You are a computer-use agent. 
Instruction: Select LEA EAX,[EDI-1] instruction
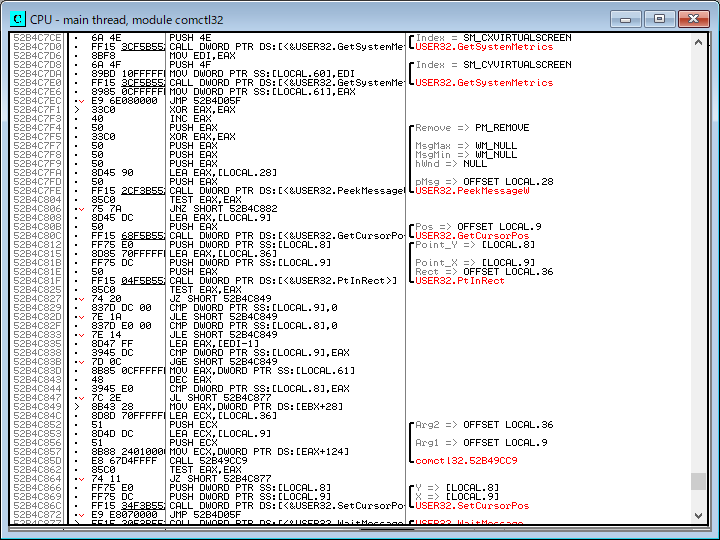point(214,343)
